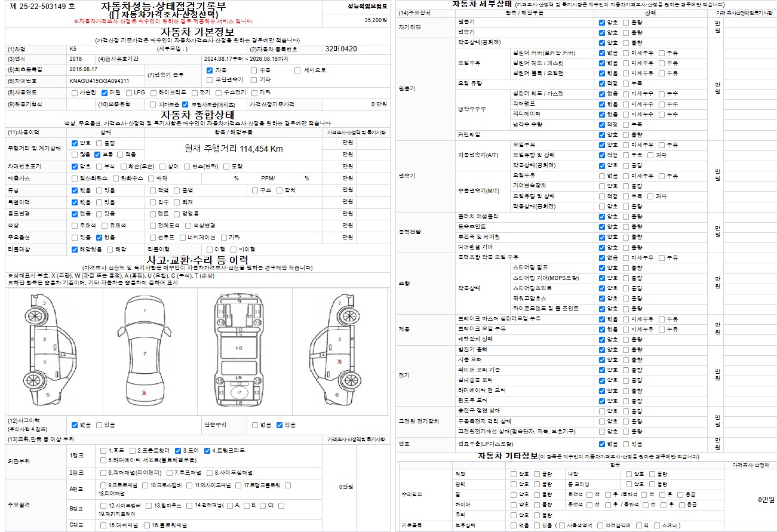
Task: Check 불량 for 시동 모터
Action: point(626,360)
